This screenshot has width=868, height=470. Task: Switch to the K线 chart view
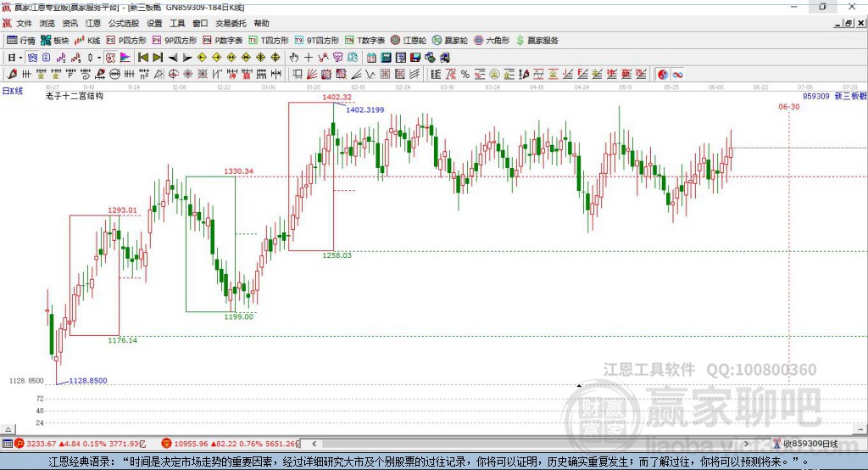click(x=87, y=41)
